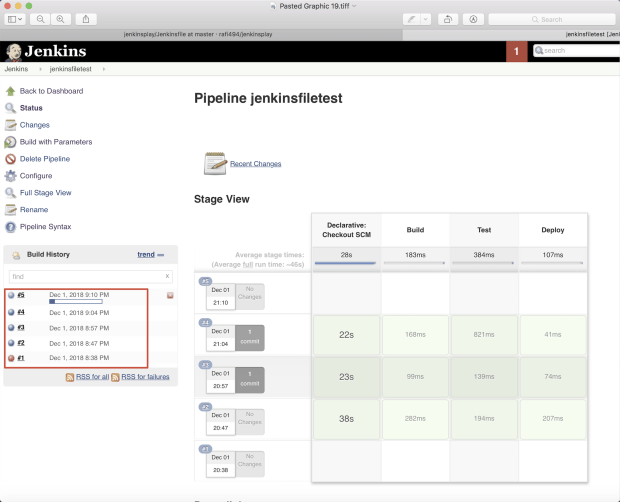620x502 pixels.
Task: Click the RSS for failures feed icon
Action: pos(115,377)
